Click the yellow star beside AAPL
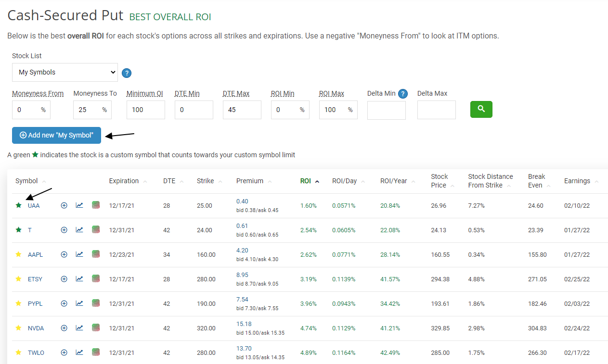608x364 pixels. click(x=19, y=254)
